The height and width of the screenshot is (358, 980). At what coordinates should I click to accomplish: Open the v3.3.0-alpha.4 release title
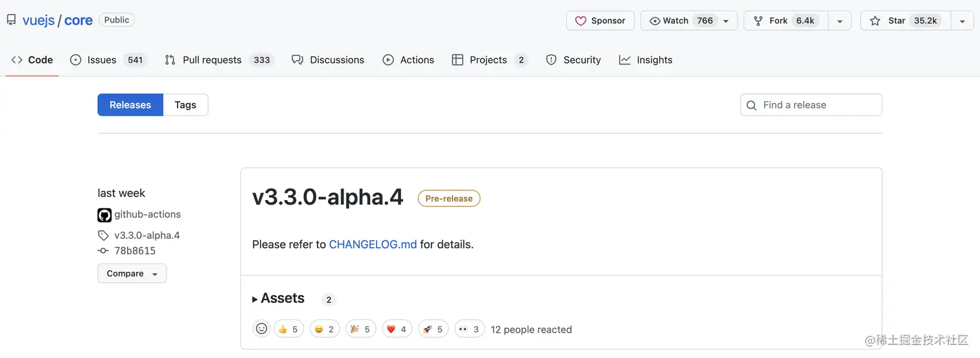(x=328, y=197)
